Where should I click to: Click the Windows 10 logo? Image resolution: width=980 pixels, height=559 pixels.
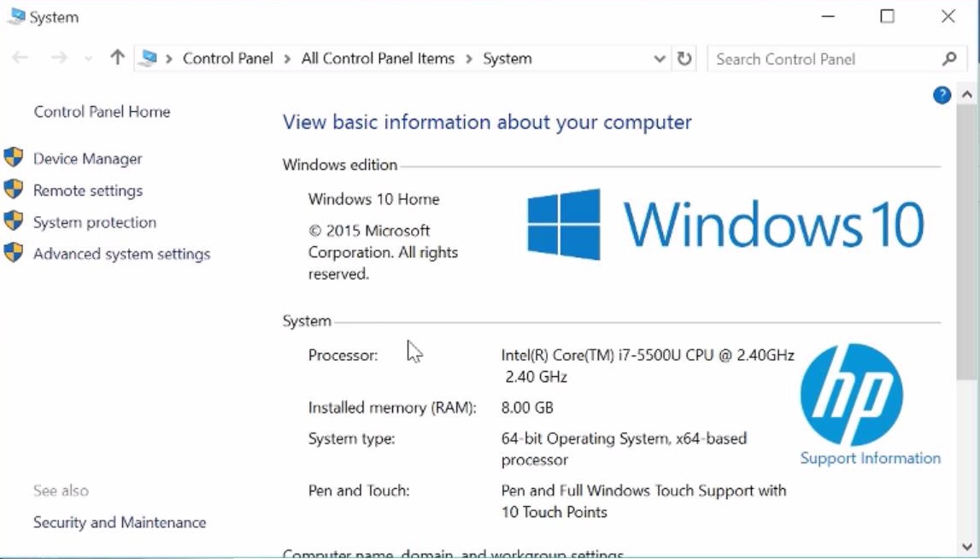[x=725, y=225]
